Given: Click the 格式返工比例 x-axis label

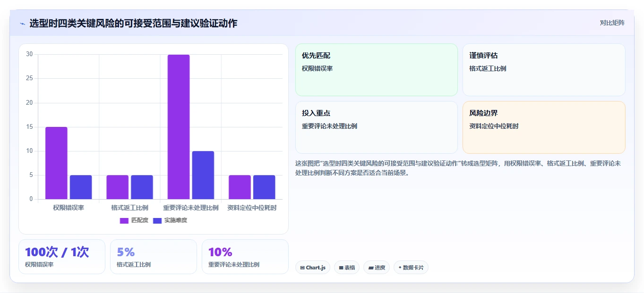Looking at the screenshot, I should pyautogui.click(x=129, y=208).
